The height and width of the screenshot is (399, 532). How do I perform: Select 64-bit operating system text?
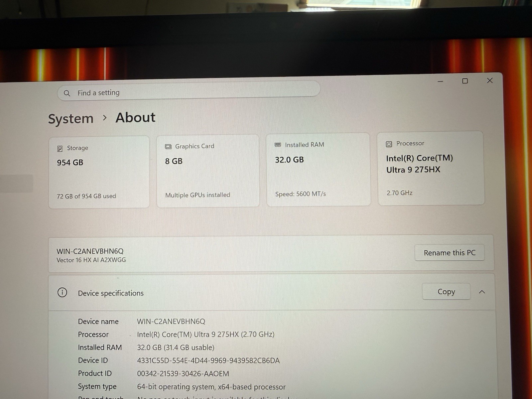[x=211, y=387]
